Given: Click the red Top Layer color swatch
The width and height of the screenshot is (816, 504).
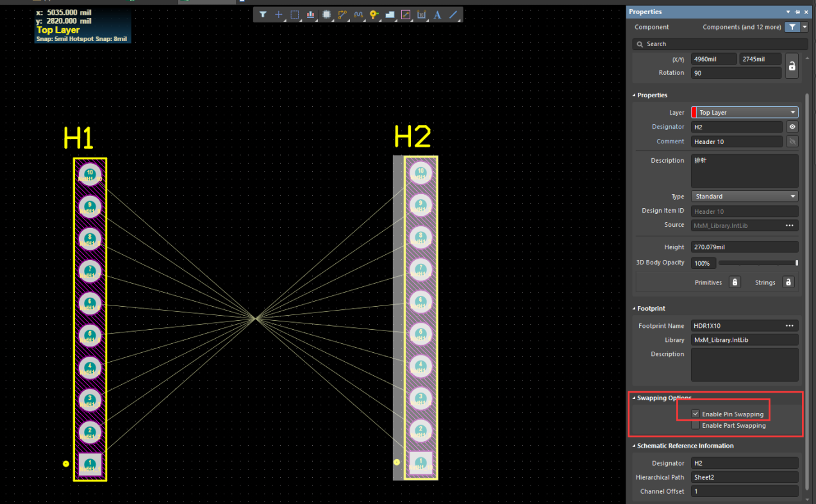Looking at the screenshot, I should coord(694,112).
